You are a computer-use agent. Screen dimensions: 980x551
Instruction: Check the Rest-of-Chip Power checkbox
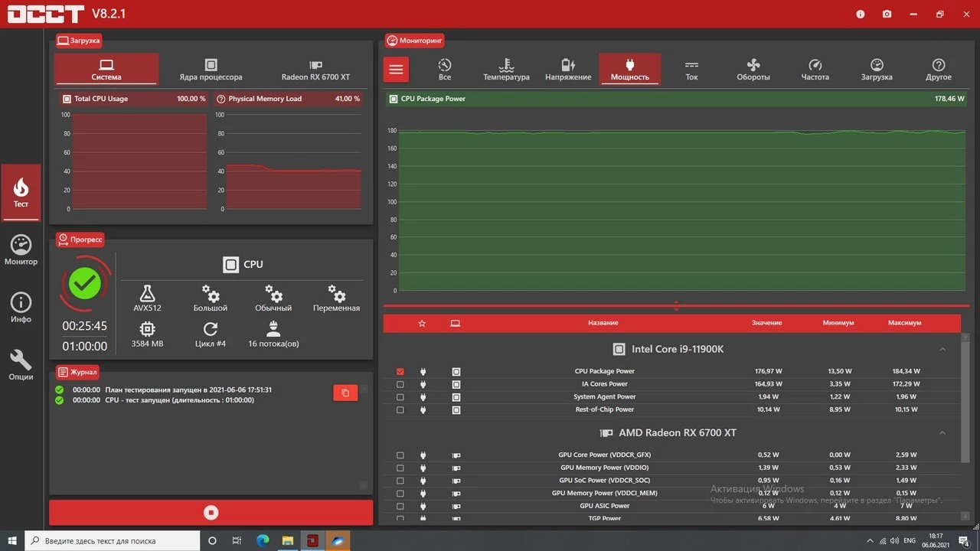pyautogui.click(x=400, y=410)
